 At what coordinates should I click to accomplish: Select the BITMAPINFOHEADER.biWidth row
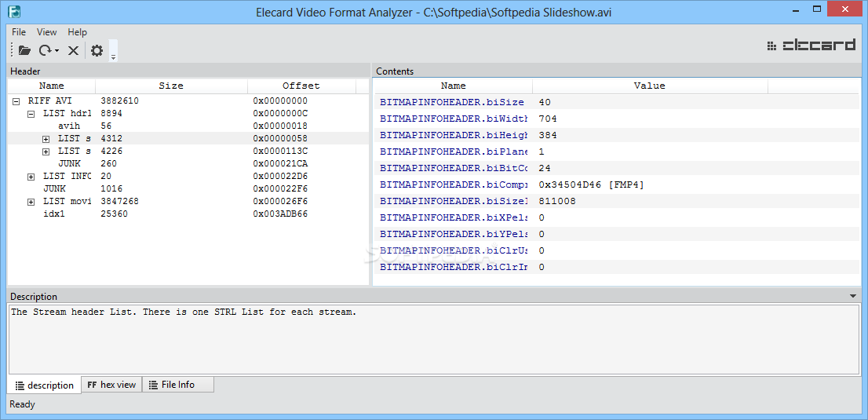(x=617, y=119)
